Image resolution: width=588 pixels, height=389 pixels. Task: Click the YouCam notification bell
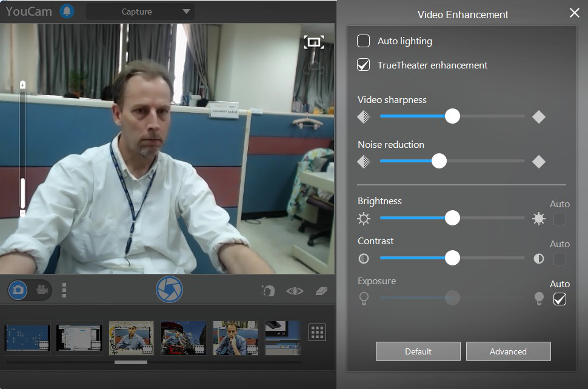(x=66, y=10)
